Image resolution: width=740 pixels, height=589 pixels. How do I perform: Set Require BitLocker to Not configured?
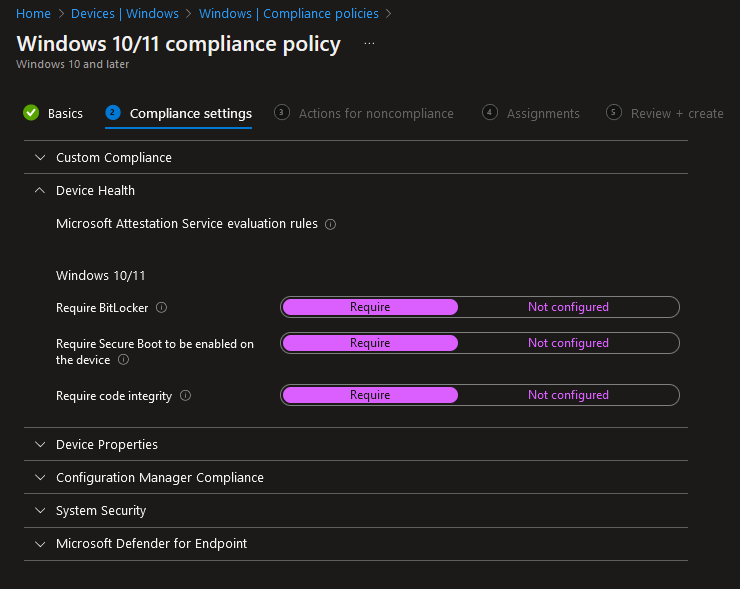click(x=568, y=307)
